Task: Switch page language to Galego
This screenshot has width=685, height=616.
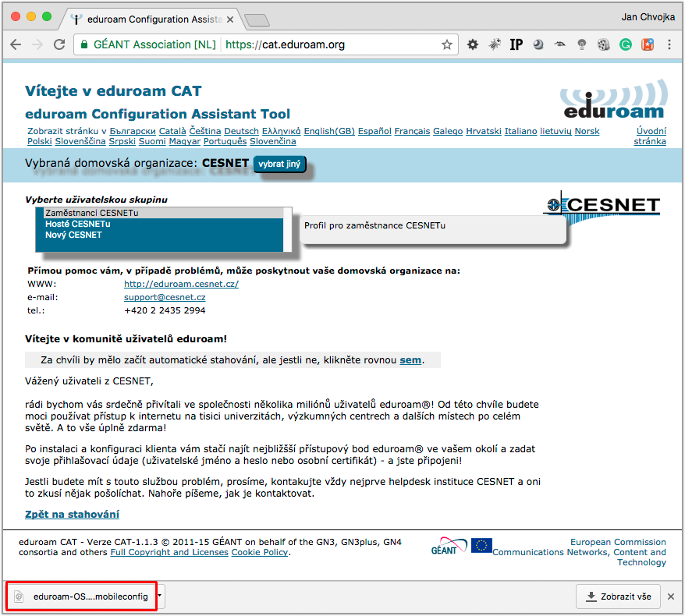Action: [448, 132]
